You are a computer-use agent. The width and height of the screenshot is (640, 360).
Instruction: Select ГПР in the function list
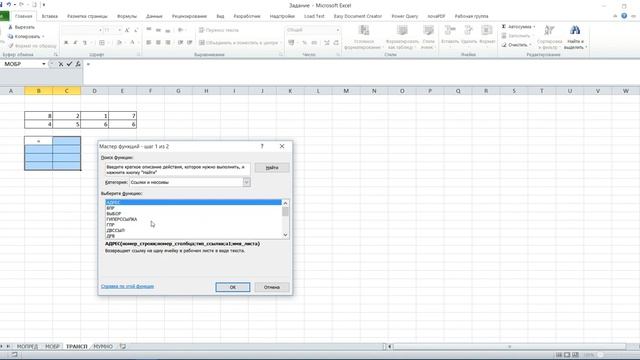click(193, 225)
